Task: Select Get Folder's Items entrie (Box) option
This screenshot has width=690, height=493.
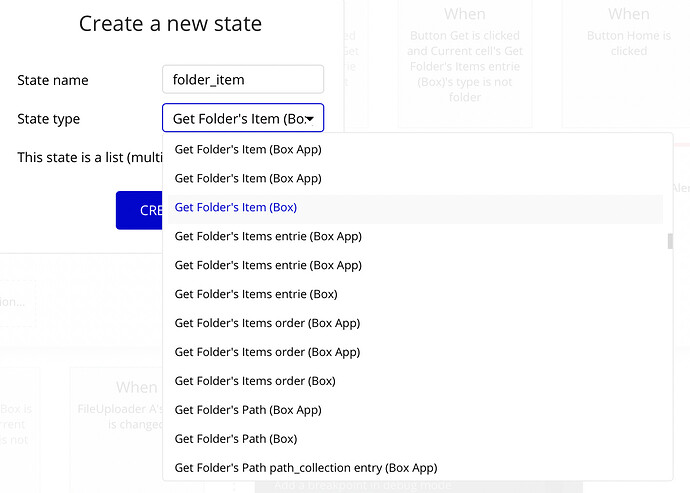Action: click(x=415, y=294)
